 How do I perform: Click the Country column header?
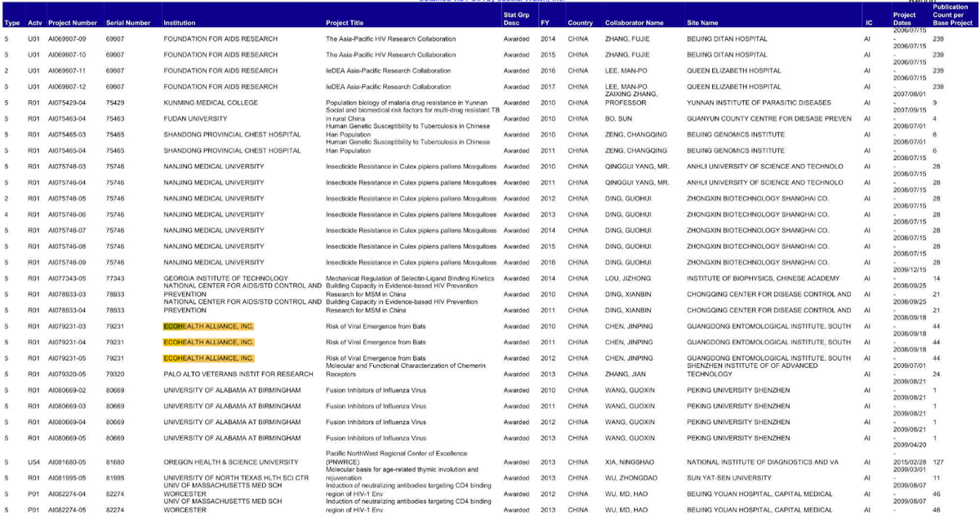coord(580,23)
